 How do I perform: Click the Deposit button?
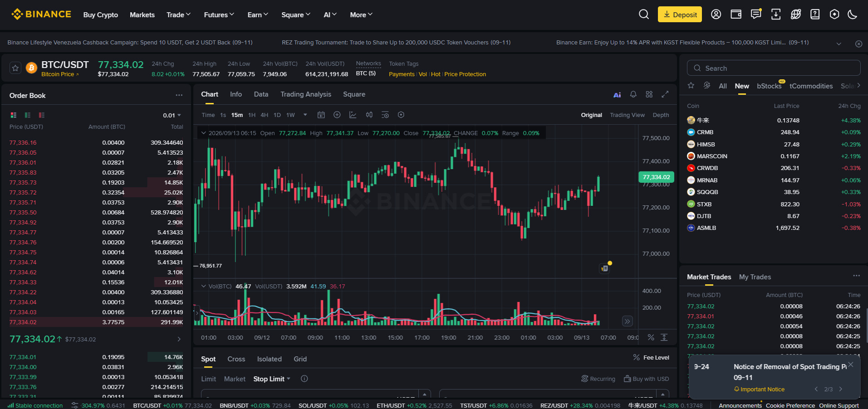(x=680, y=15)
